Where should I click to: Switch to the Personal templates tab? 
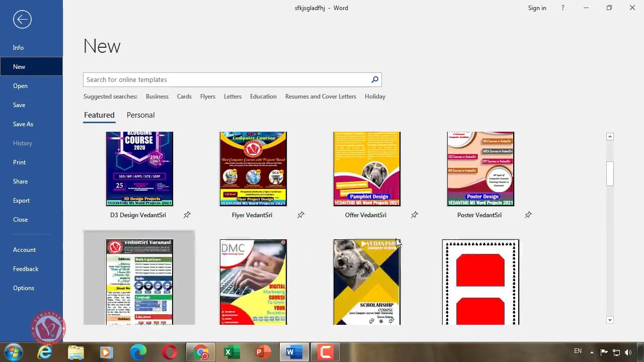(140, 115)
